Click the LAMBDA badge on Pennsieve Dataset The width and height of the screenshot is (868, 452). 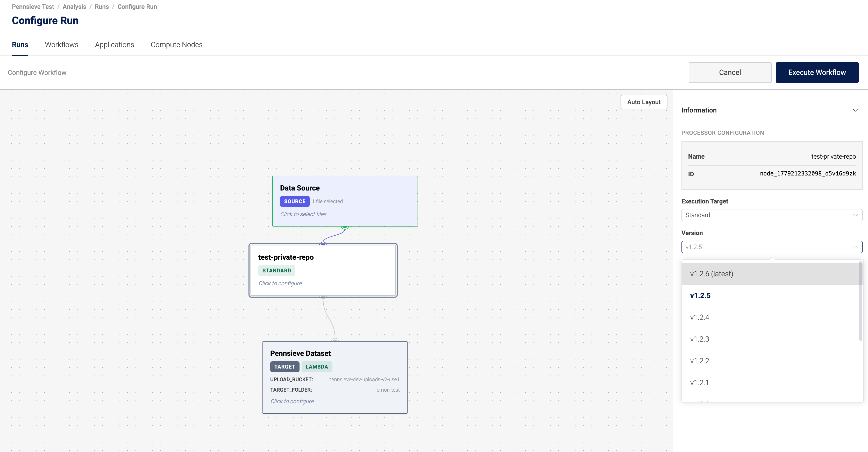317,367
